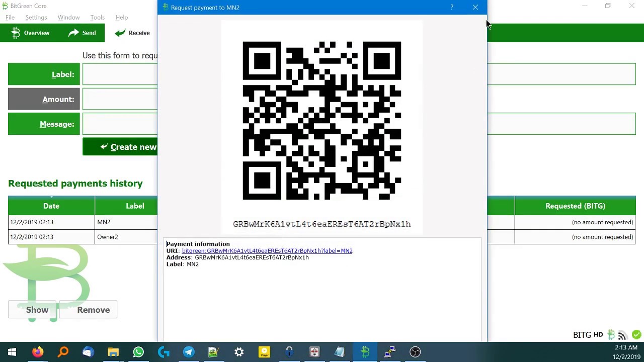The width and height of the screenshot is (644, 362).
Task: Click the green sync checkmark status icon
Action: tap(636, 335)
